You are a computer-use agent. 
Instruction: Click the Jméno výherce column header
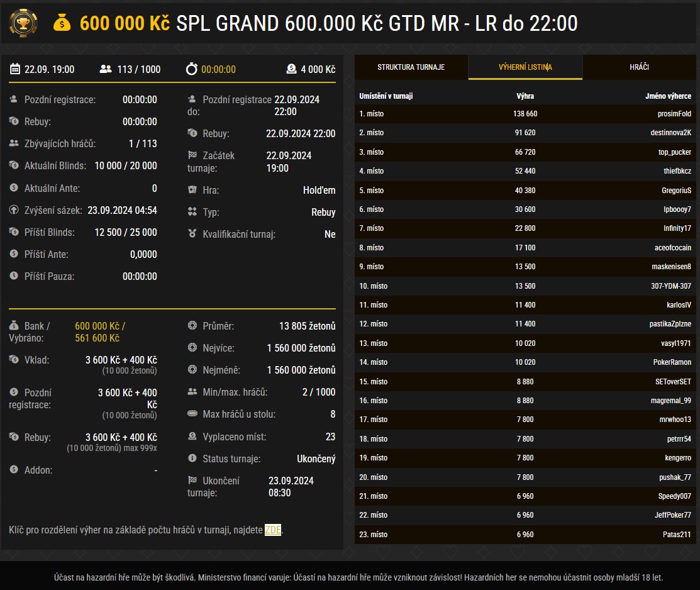point(668,96)
